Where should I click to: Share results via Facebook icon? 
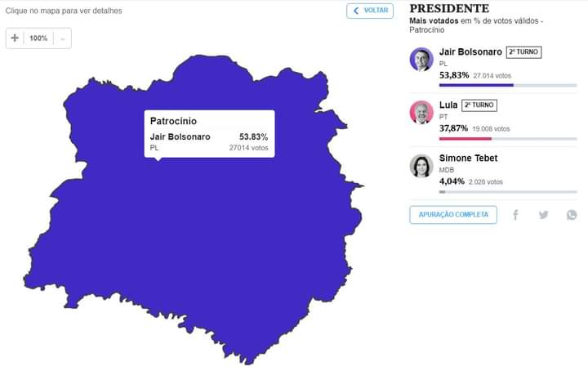tap(515, 215)
